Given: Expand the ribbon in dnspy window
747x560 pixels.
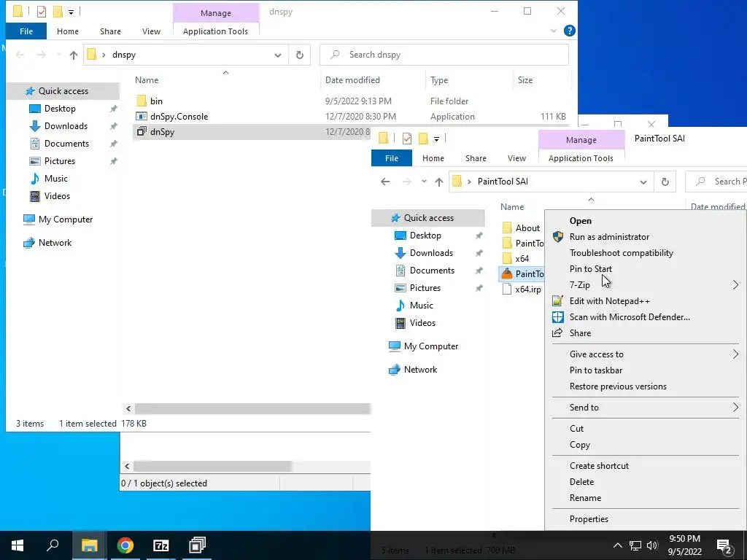Looking at the screenshot, I should click(x=554, y=31).
